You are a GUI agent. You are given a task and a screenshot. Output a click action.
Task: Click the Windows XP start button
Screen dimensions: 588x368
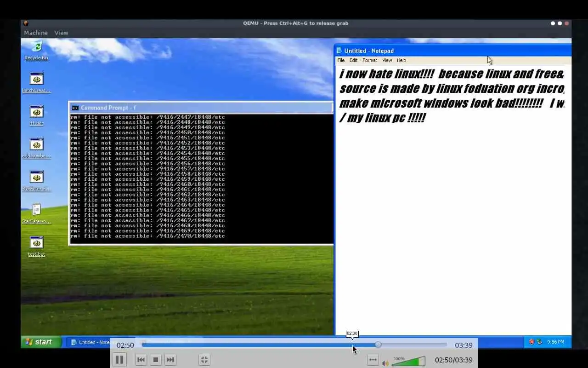[x=41, y=342]
